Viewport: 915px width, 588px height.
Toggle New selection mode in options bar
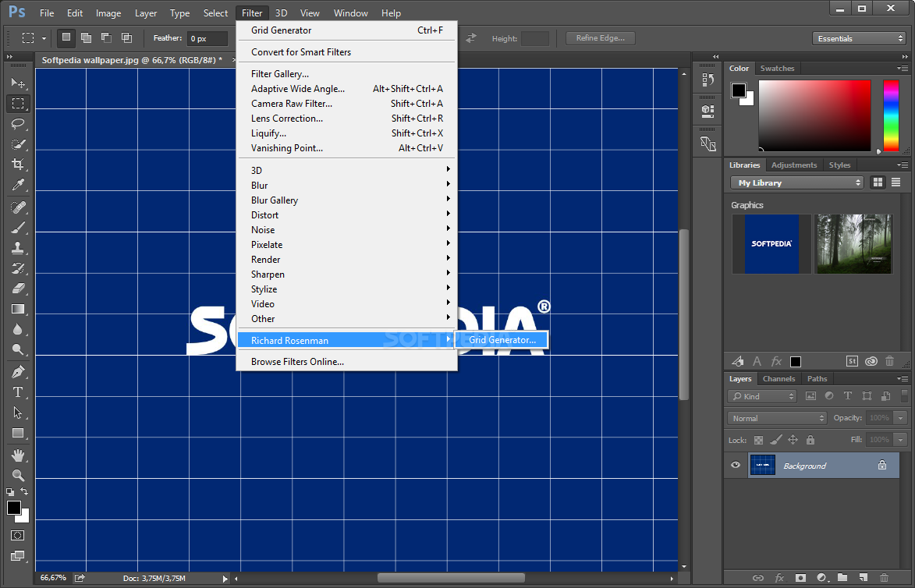pos(66,38)
